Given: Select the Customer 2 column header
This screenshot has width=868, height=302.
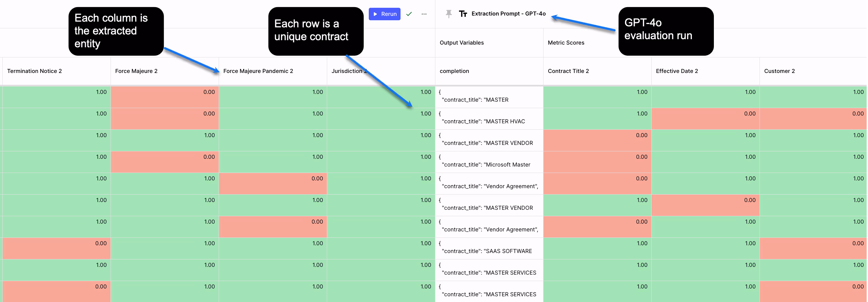Looking at the screenshot, I should [813, 71].
